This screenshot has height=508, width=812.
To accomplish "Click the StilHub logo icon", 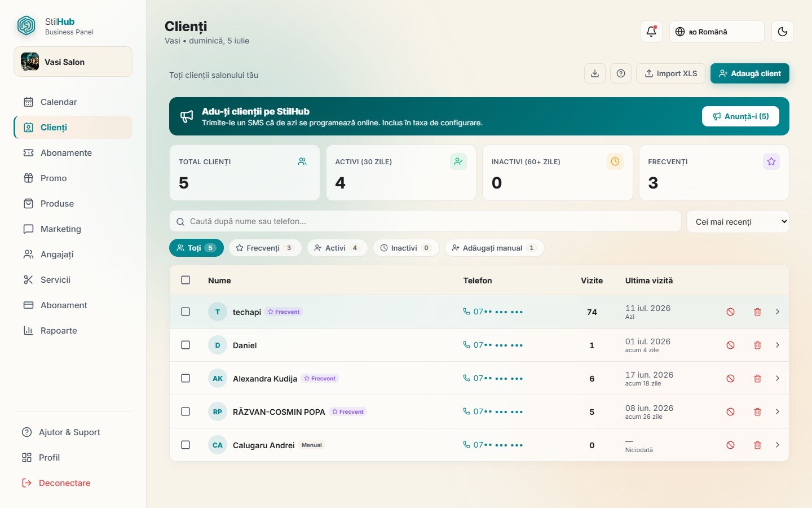I will 27,26.
